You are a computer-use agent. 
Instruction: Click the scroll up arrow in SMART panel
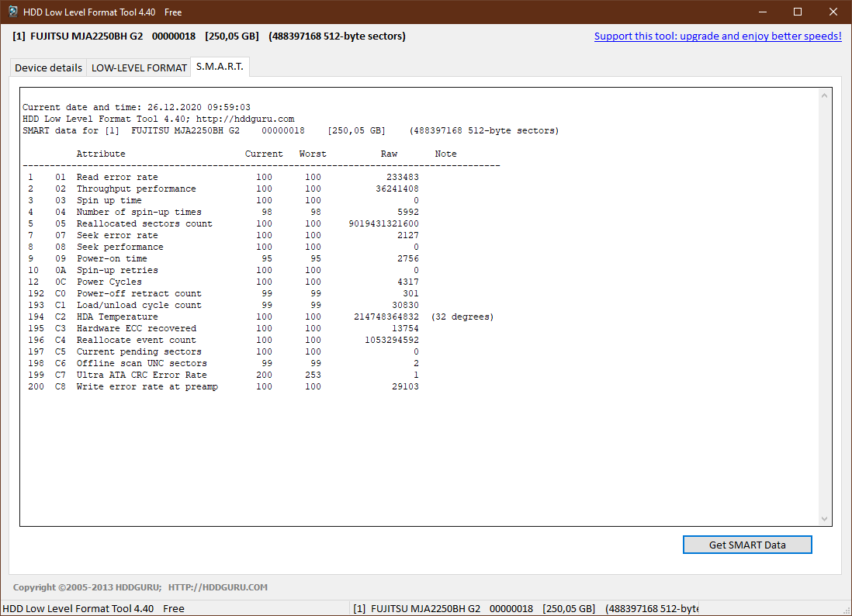click(824, 95)
